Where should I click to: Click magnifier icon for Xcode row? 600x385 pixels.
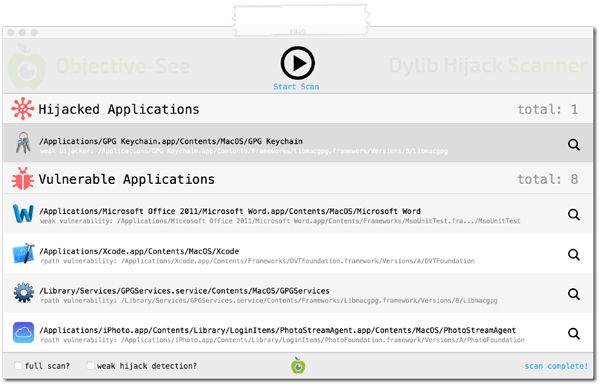click(574, 254)
